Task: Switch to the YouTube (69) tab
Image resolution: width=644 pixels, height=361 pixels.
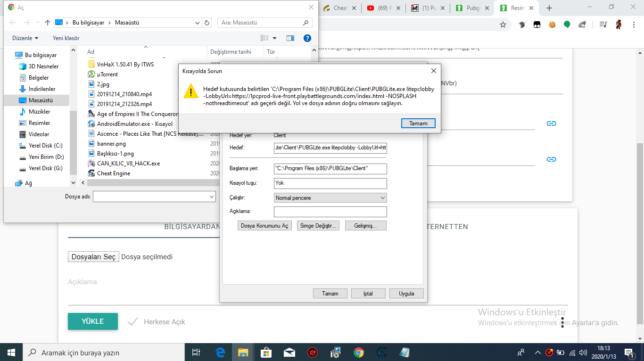Action: [383, 8]
